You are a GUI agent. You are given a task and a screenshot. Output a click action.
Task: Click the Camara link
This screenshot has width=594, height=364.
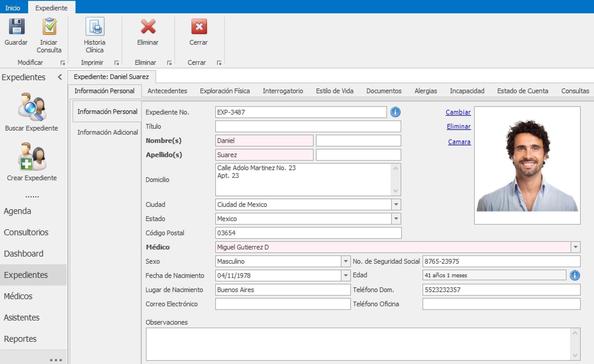tap(459, 142)
